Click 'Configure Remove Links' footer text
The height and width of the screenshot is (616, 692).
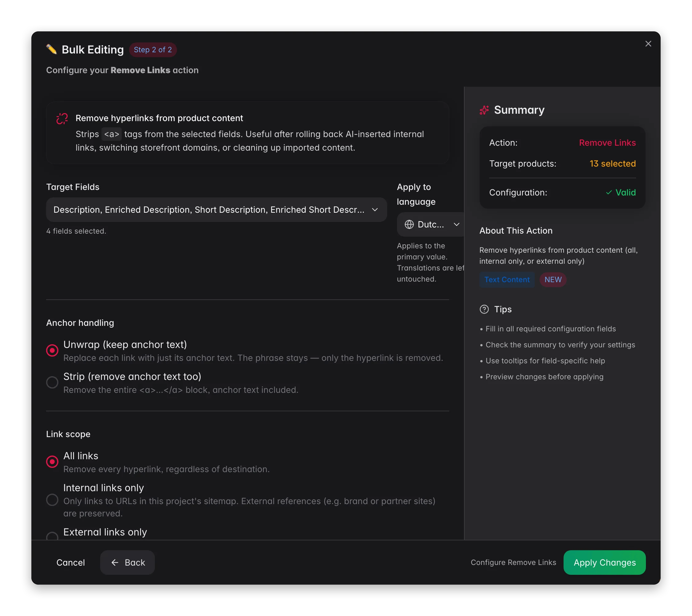tap(513, 562)
